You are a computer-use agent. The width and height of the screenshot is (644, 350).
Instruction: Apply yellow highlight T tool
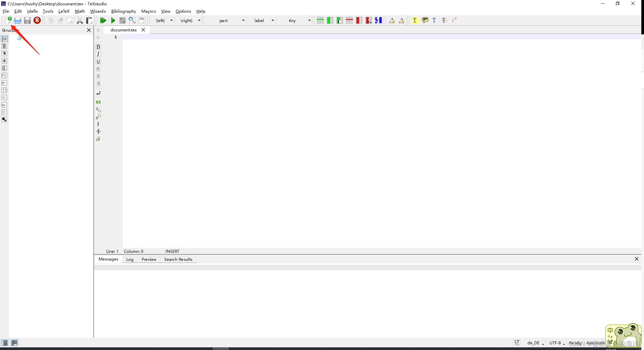pos(415,20)
